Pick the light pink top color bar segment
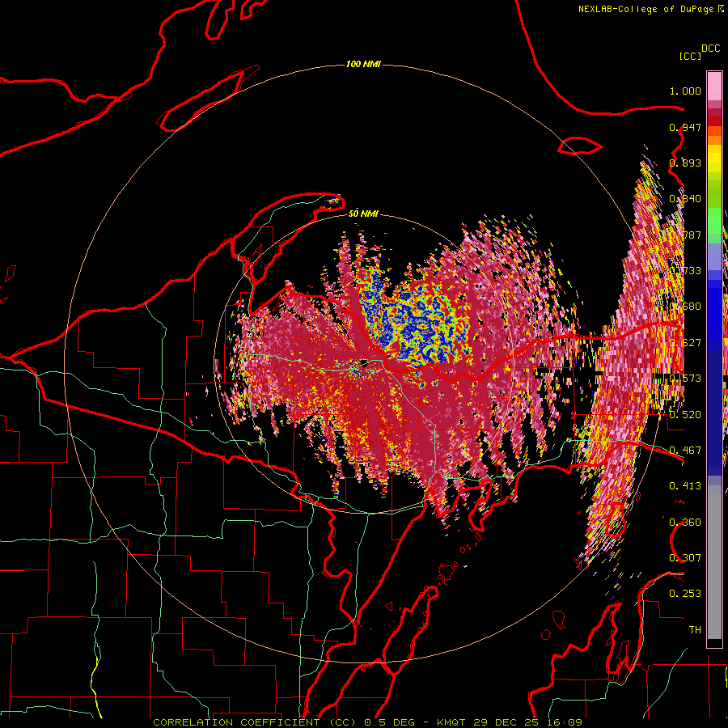Screen dimensions: 728x728 [x=714, y=87]
